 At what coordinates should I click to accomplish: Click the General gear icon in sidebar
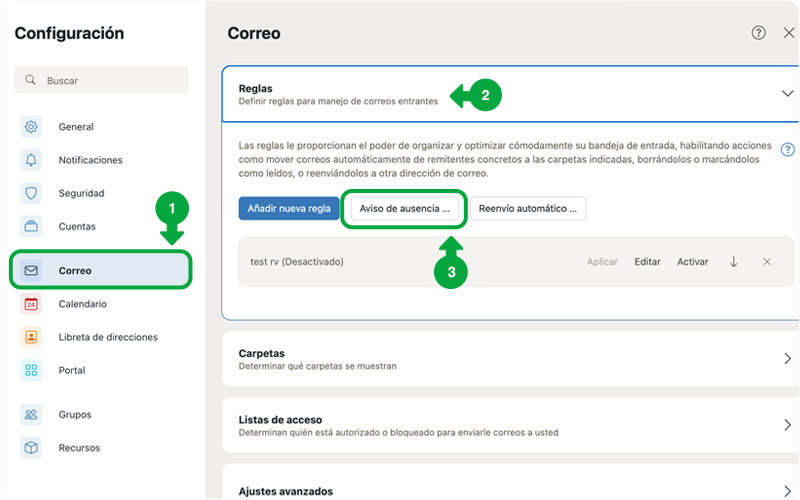click(31, 127)
